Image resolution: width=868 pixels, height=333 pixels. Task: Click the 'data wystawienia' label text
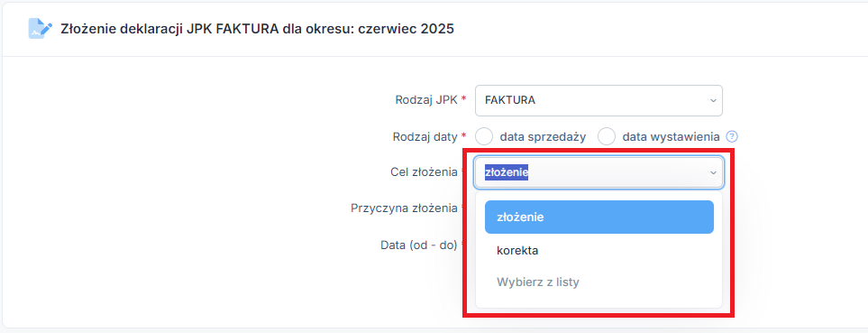tap(671, 136)
